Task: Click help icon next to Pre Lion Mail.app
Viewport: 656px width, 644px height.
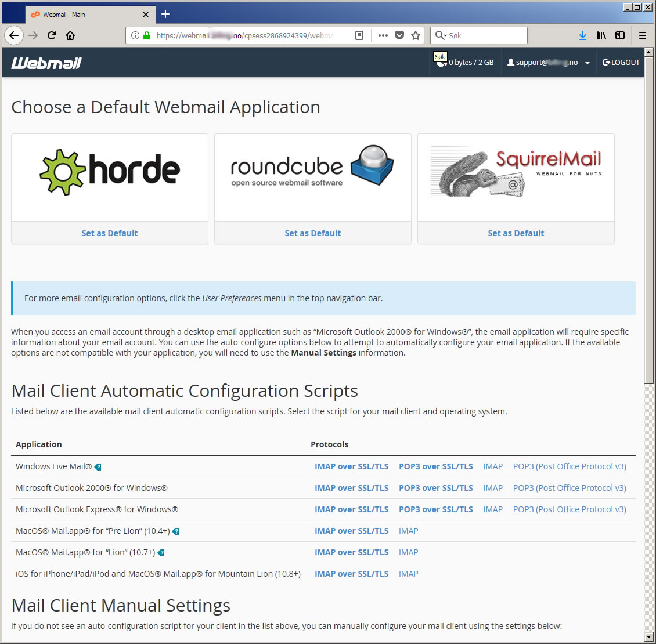Action: pyautogui.click(x=176, y=531)
